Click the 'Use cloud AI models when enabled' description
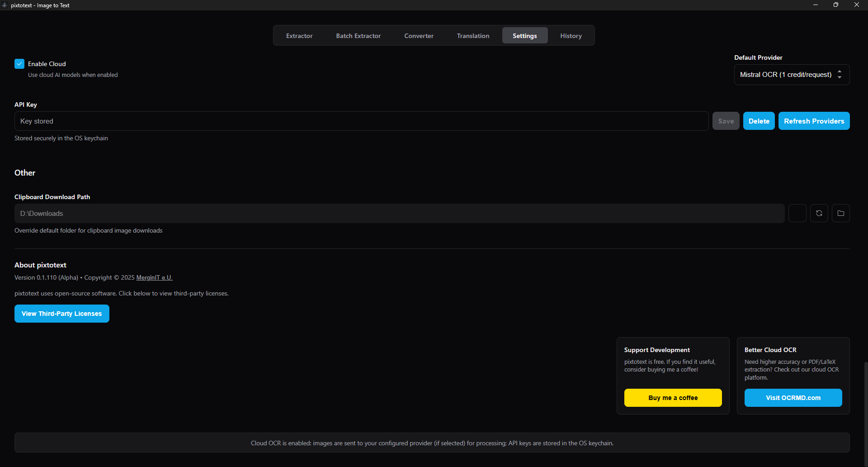868x467 pixels. [73, 75]
